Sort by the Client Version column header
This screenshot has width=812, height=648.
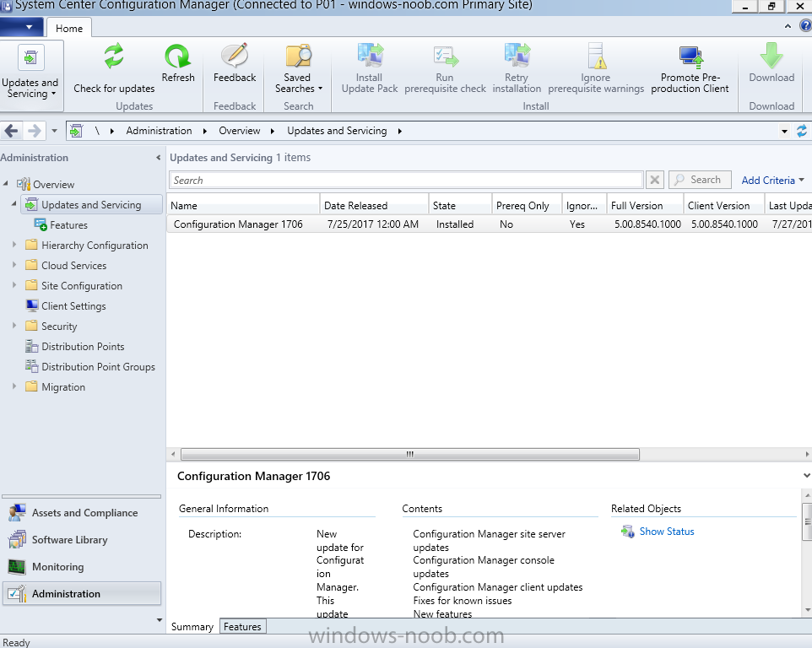click(723, 206)
